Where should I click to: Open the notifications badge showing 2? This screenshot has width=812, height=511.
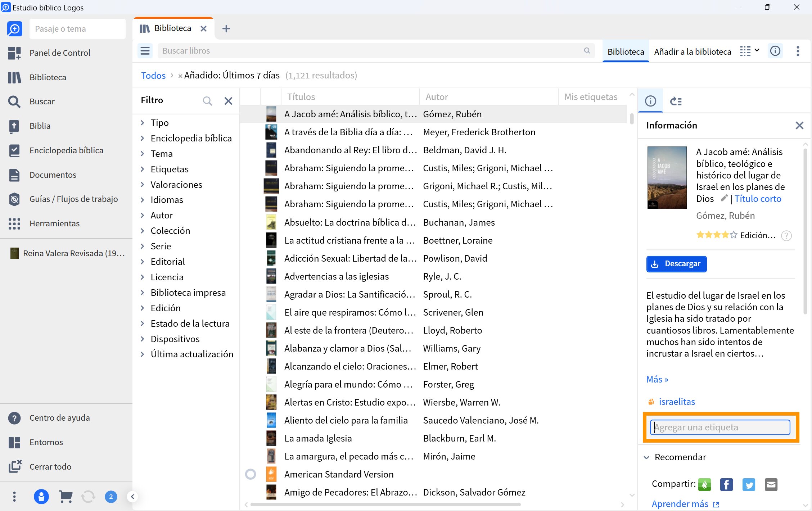[x=111, y=497]
